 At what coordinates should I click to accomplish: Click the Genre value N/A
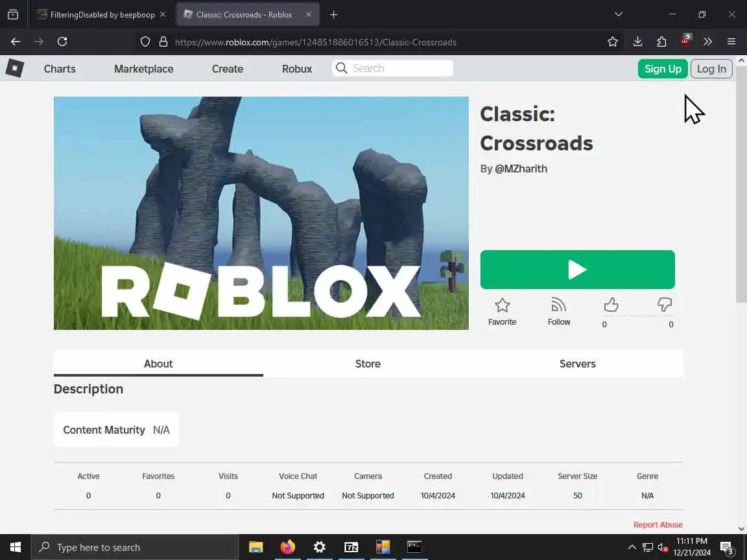click(x=647, y=496)
